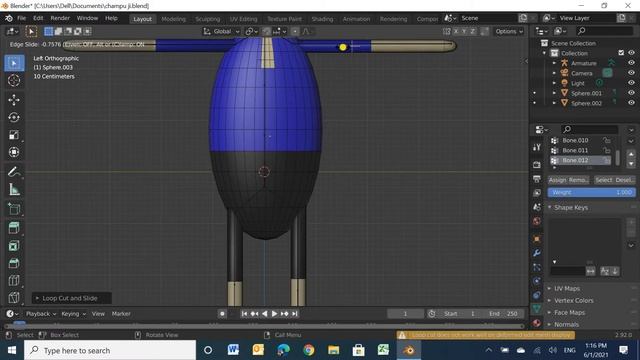This screenshot has width=640, height=360.
Task: Click the Blender logo menu icon
Action: click(9, 18)
